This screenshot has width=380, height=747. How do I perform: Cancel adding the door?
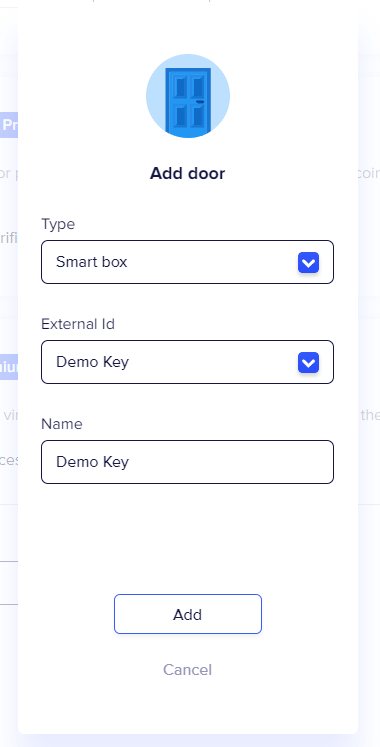click(x=187, y=670)
